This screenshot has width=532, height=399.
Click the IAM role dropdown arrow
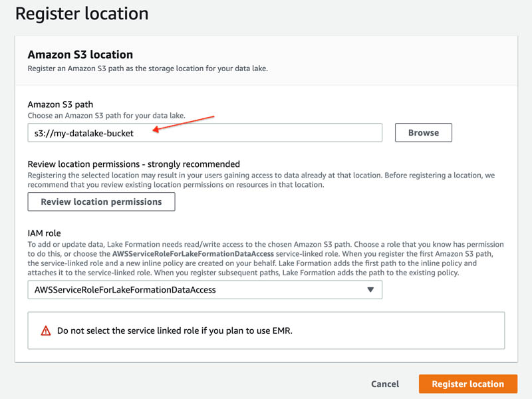coord(370,290)
